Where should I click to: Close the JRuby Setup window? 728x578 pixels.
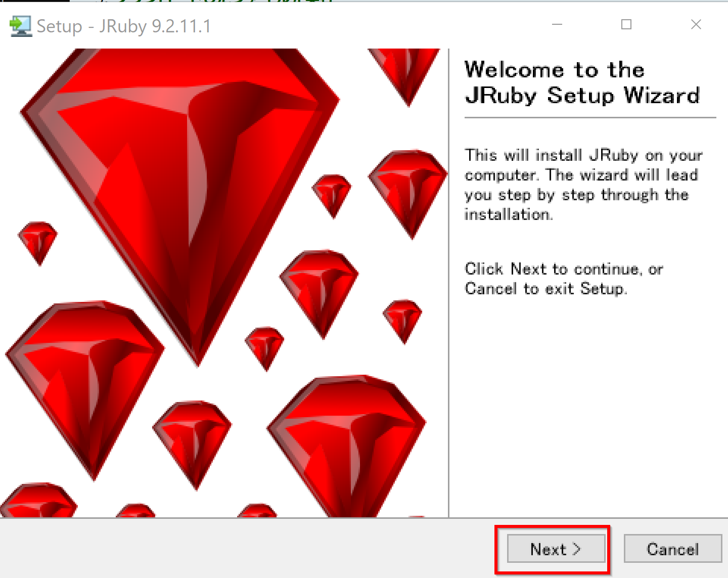coord(696,24)
